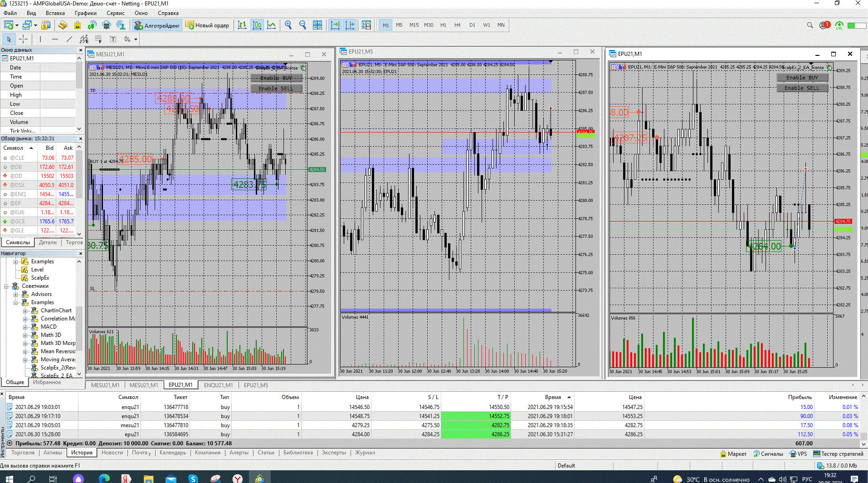This screenshot has height=483, width=868.
Task: Collapse the Советники tree node
Action: tap(6, 286)
